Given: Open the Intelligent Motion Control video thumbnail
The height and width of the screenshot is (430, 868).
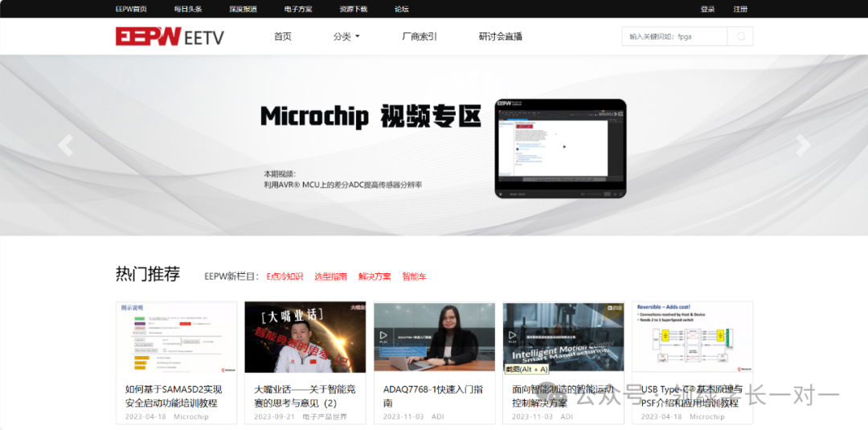Looking at the screenshot, I should tap(563, 337).
